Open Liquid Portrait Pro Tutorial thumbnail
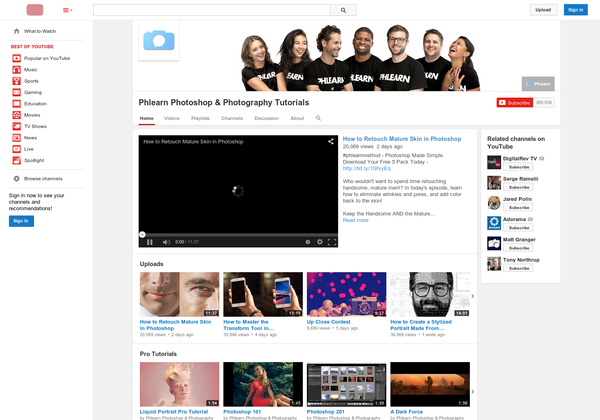The height and width of the screenshot is (420, 600). [x=179, y=384]
